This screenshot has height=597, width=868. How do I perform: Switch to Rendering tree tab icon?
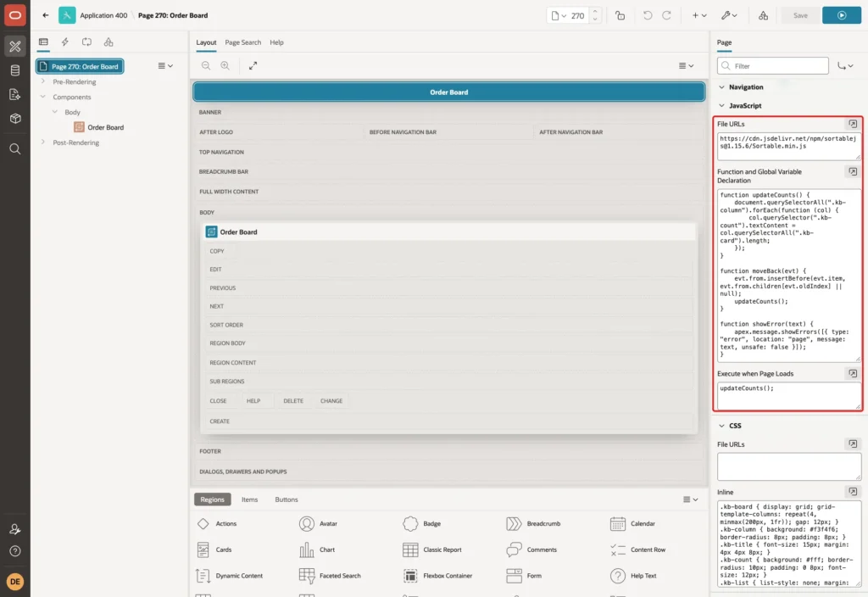point(43,42)
